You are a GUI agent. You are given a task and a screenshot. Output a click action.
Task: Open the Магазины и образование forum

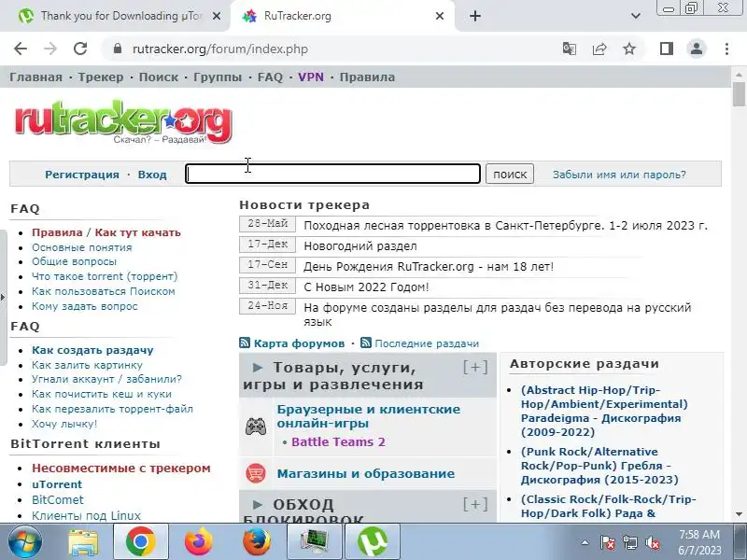[x=366, y=474]
